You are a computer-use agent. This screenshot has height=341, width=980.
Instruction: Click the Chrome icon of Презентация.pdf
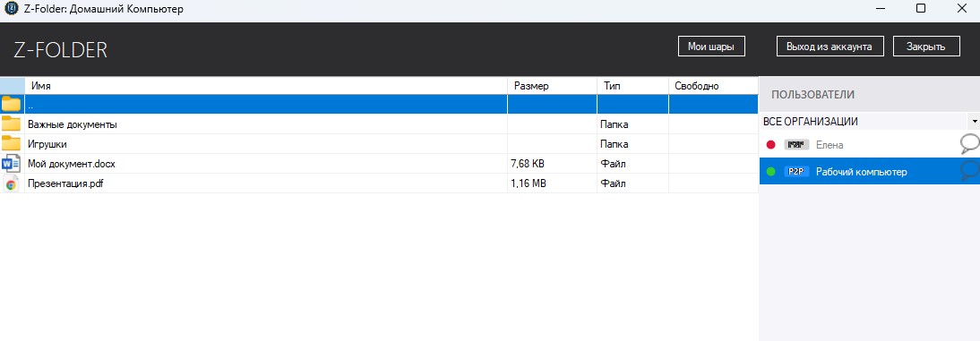tap(12, 183)
